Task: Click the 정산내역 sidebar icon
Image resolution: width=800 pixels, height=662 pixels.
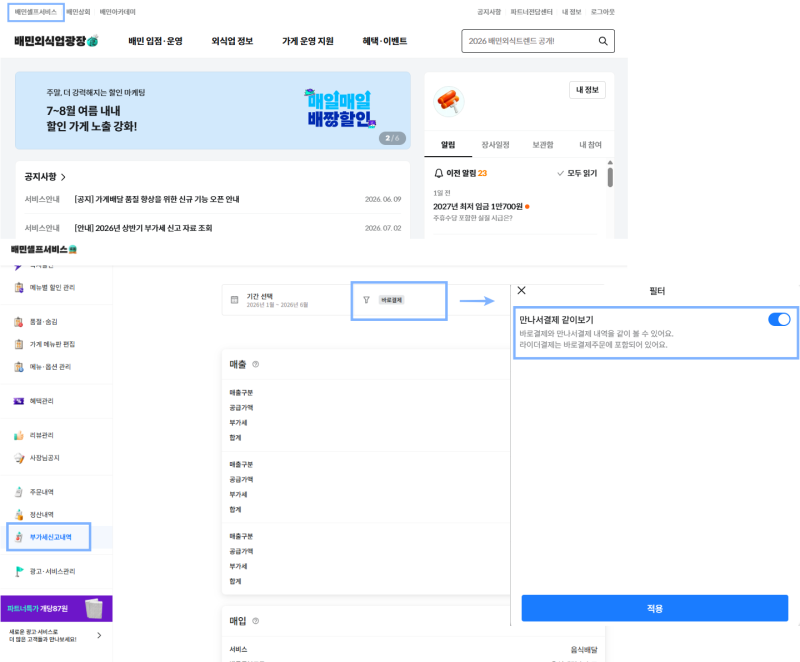Action: [19, 515]
